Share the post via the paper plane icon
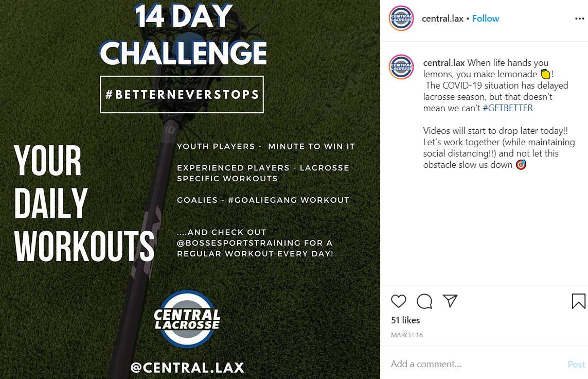The height and width of the screenshot is (379, 588). [x=450, y=302]
